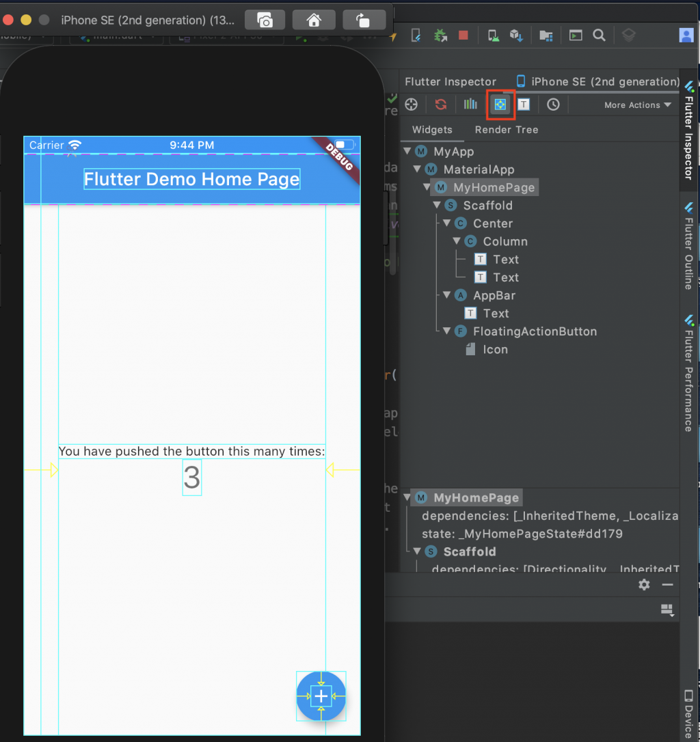Viewport: 700px width, 742px height.
Task: Tap 'You have pushed the button' text
Action: click(x=191, y=452)
